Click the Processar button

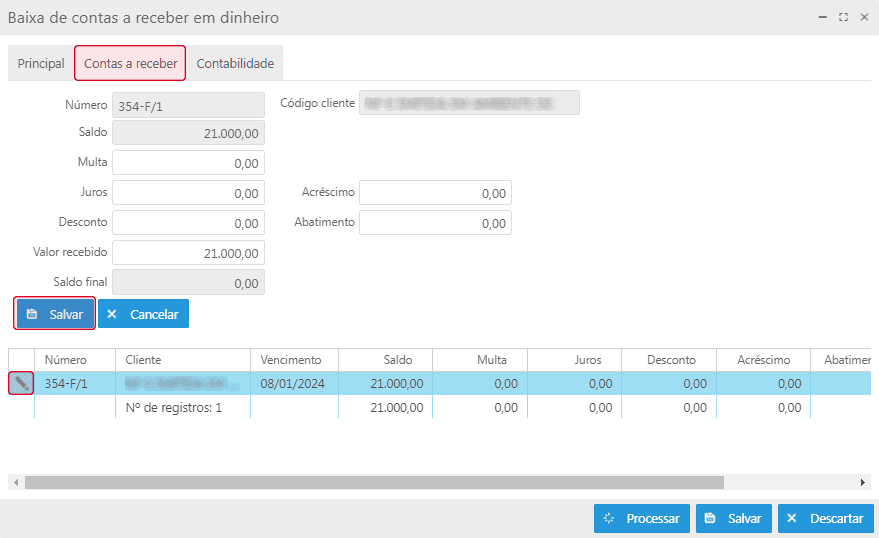[641, 519]
